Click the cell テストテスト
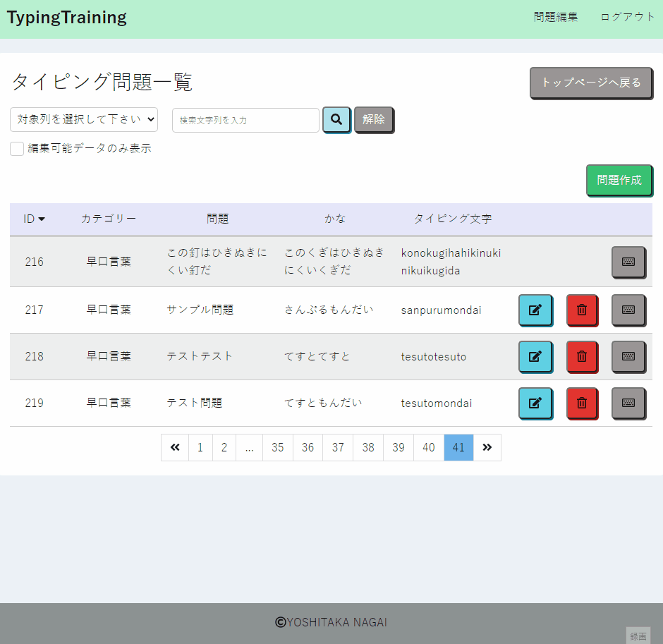This screenshot has height=644, width=663. 200,356
